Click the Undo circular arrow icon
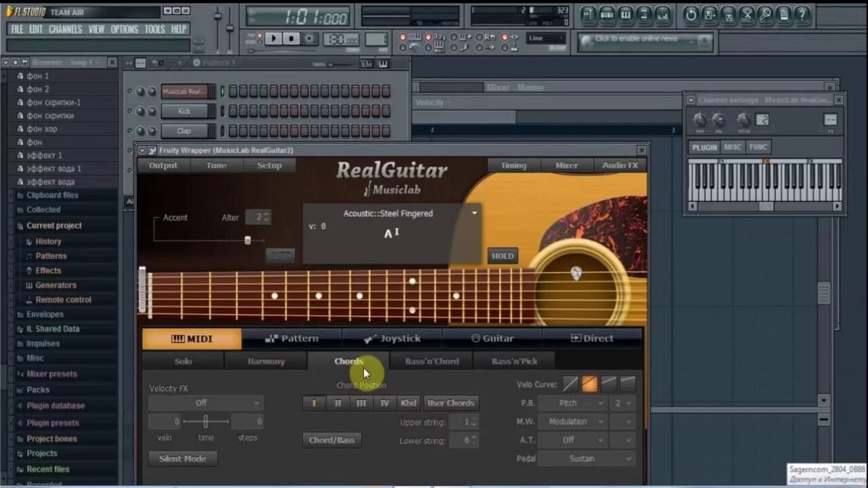 coord(691,14)
